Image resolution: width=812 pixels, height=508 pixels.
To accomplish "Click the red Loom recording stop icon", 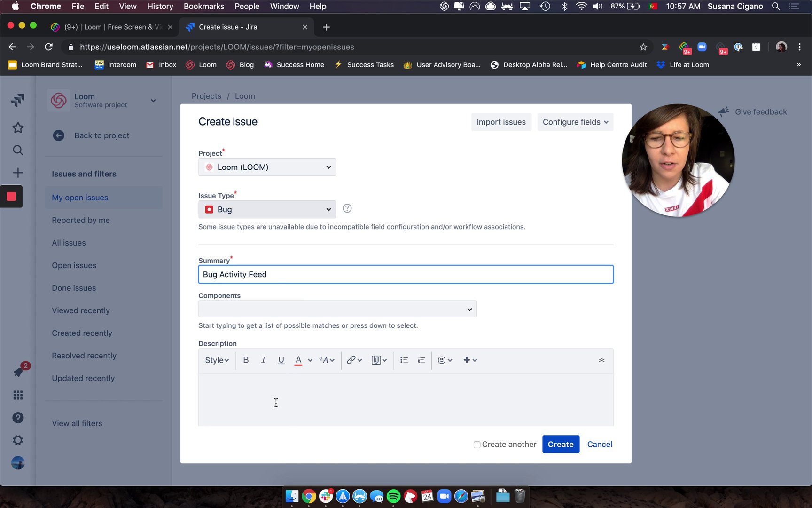I will point(11,197).
